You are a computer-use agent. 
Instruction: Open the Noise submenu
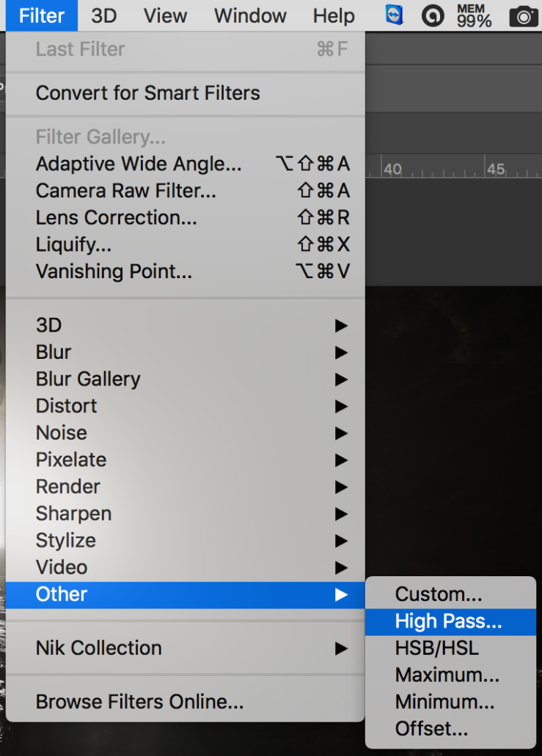tap(186, 433)
